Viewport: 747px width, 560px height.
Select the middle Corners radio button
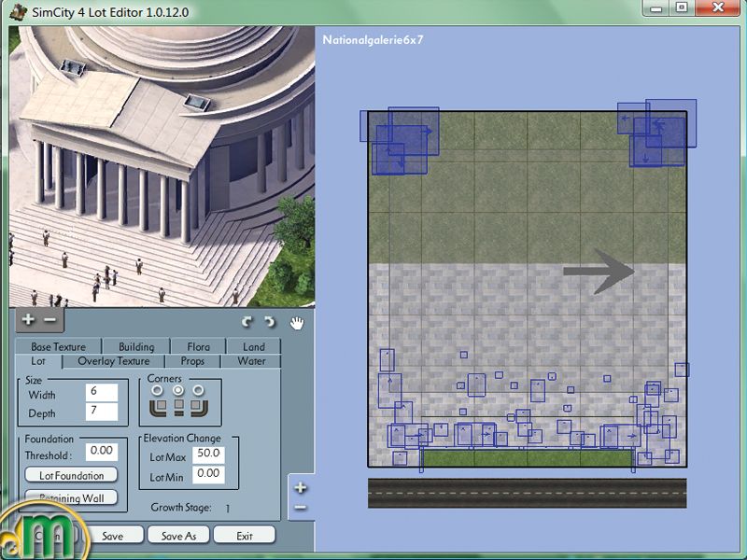(x=178, y=390)
